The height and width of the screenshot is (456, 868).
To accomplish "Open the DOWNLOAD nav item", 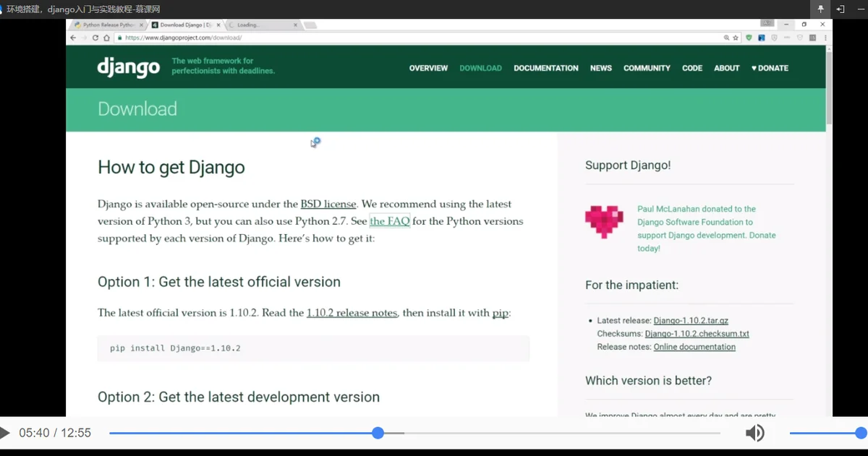I will tap(480, 68).
